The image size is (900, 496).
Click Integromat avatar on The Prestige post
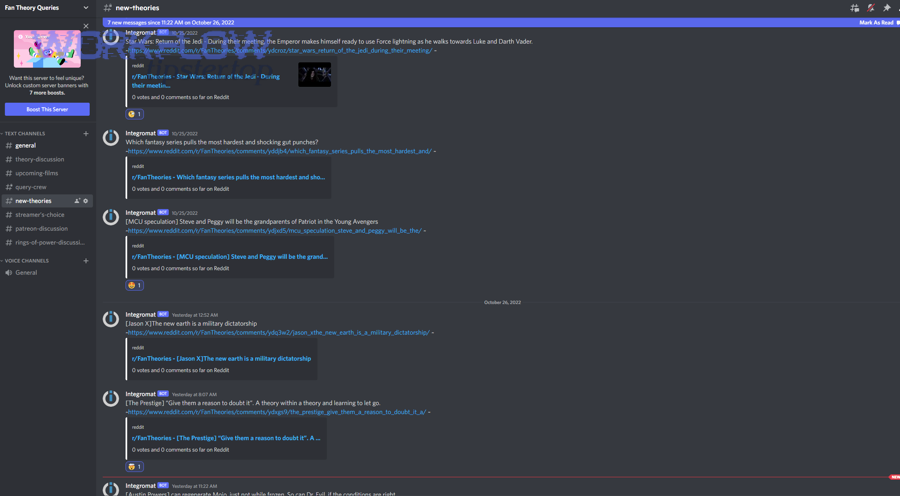(111, 398)
